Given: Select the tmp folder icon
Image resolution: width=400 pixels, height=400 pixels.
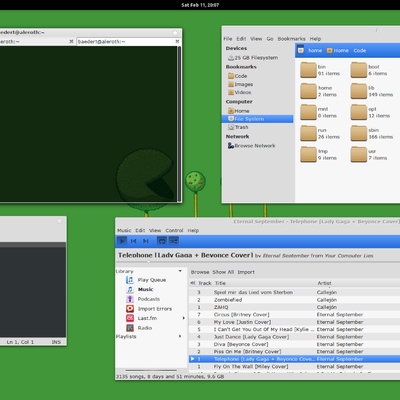Looking at the screenshot, I should [x=308, y=154].
